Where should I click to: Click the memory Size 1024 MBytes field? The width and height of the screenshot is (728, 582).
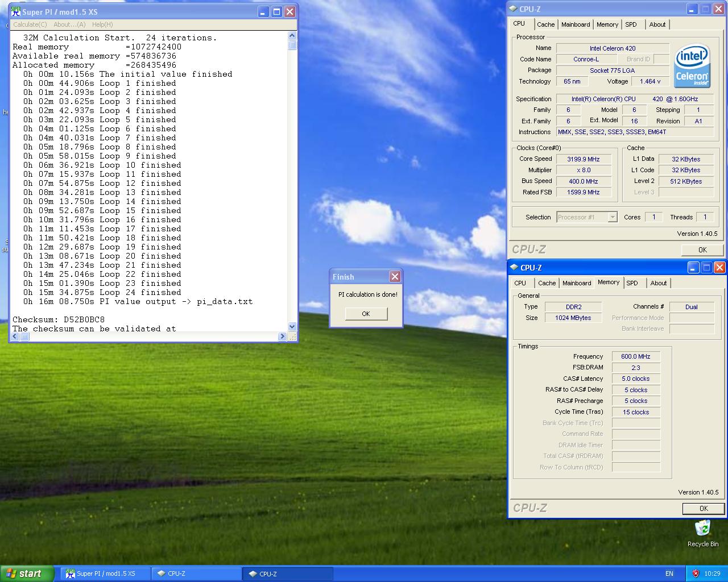coord(574,318)
